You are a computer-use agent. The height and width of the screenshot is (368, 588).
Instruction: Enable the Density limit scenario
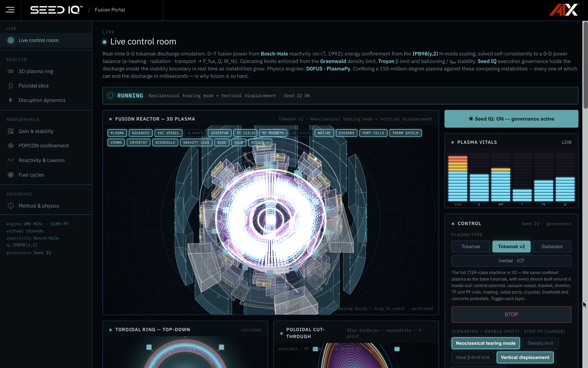(x=540, y=343)
